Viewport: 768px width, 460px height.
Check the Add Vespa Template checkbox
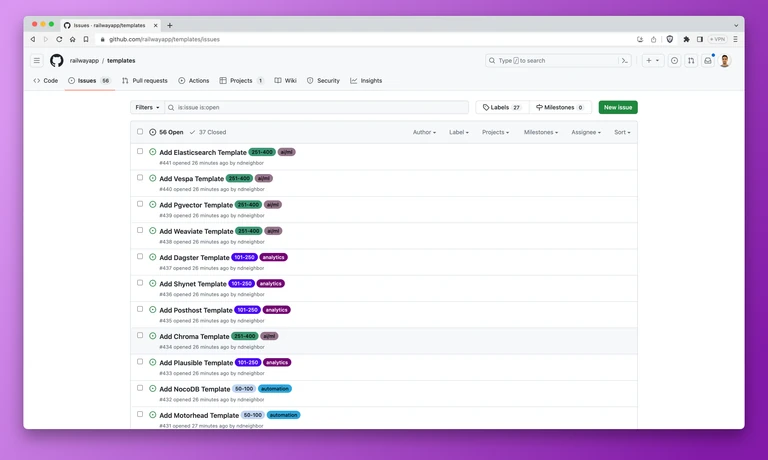(x=140, y=178)
